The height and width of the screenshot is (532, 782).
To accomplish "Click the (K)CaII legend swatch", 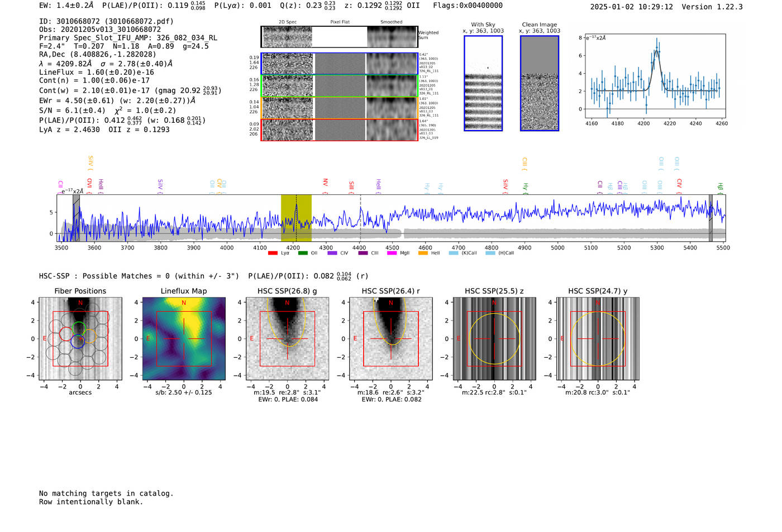I will click(454, 253).
